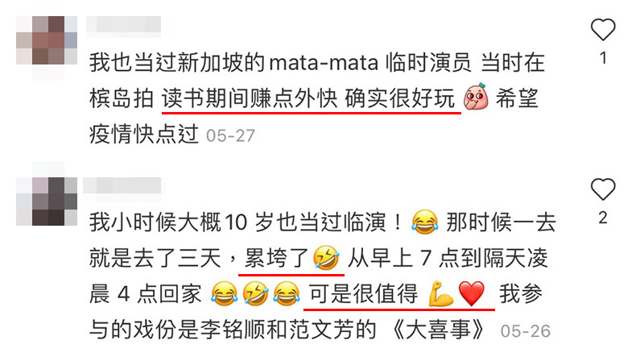Screen dimensions: 644x349
Task: Select the second commenter's blurred username
Action: tap(122, 185)
